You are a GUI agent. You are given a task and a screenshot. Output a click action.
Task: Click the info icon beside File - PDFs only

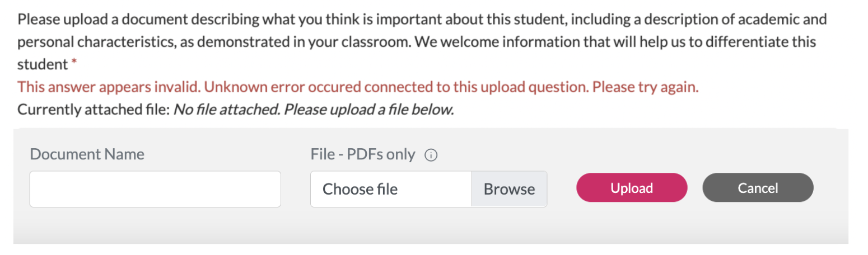pyautogui.click(x=431, y=155)
